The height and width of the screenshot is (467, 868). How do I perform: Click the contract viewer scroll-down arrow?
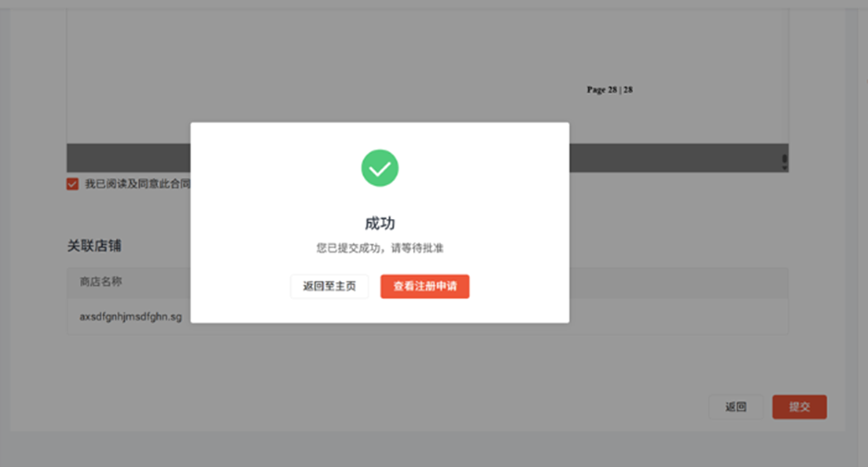[x=784, y=168]
